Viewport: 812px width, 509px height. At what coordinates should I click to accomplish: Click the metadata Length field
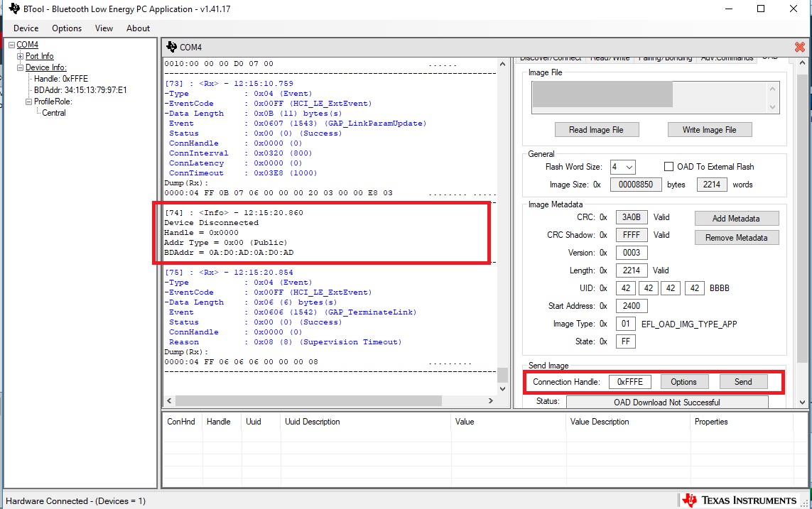pos(632,270)
